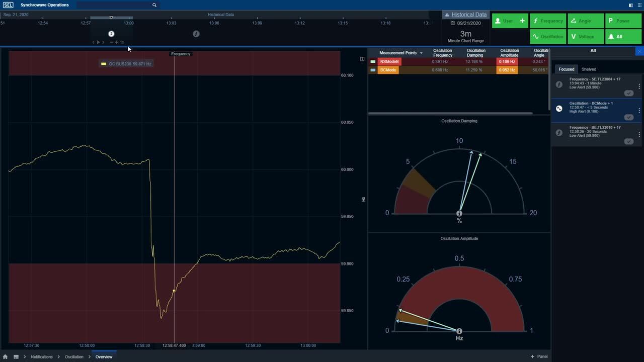Viewport: 644px width, 362px height.
Task: Switch to the Shelved tab
Action: pos(589,69)
